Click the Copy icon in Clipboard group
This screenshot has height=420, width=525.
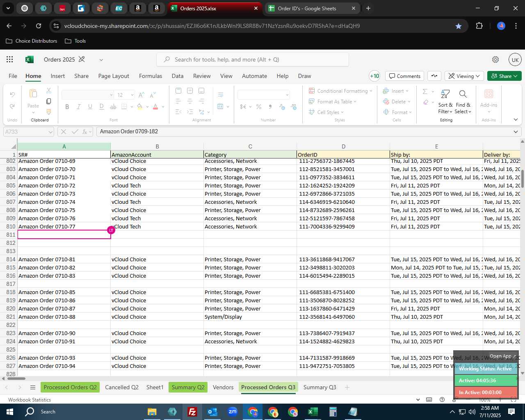(49, 101)
